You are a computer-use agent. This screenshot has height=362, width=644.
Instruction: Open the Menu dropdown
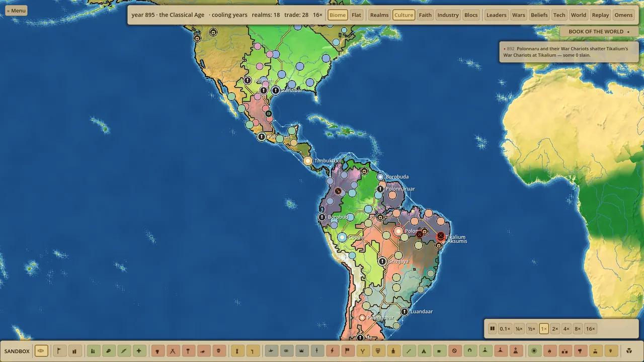click(x=16, y=11)
